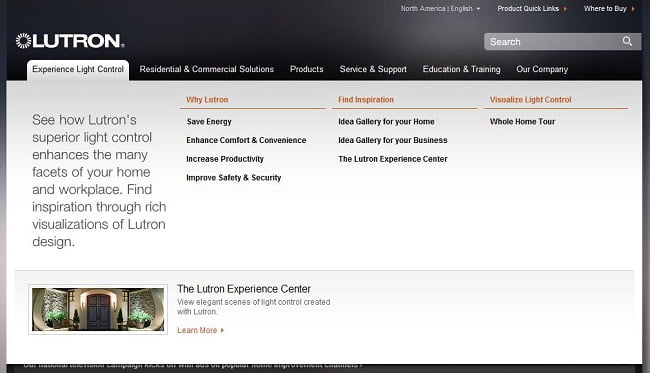The height and width of the screenshot is (373, 650).
Task: Expand the Where to Buy menu
Action: [x=609, y=9]
